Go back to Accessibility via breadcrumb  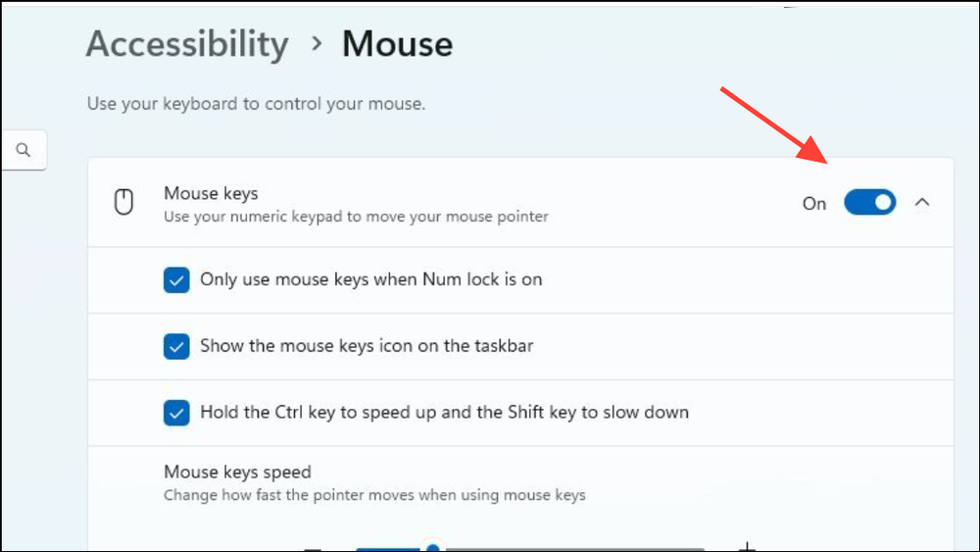[x=187, y=44]
